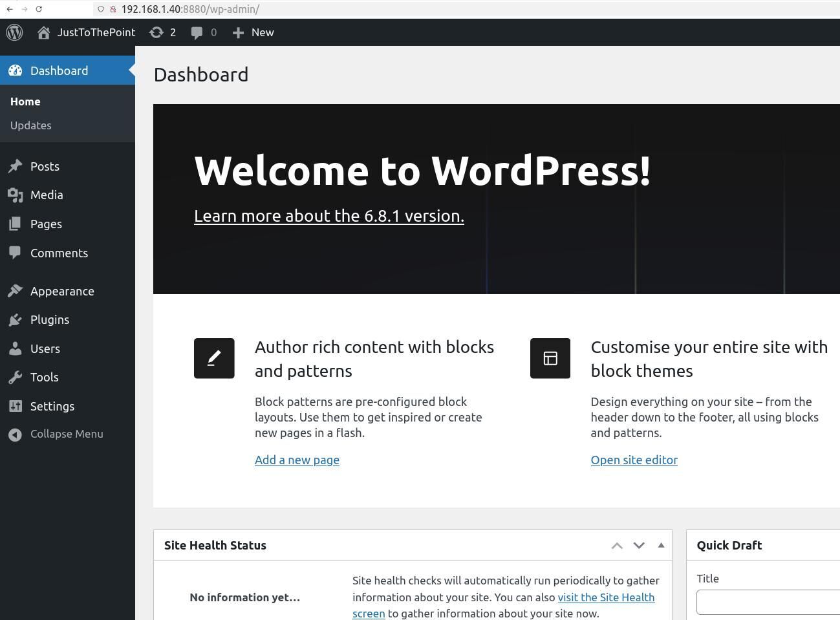Click the WordPress logo in admin bar
Image resolution: width=840 pixels, height=620 pixels.
pos(14,32)
